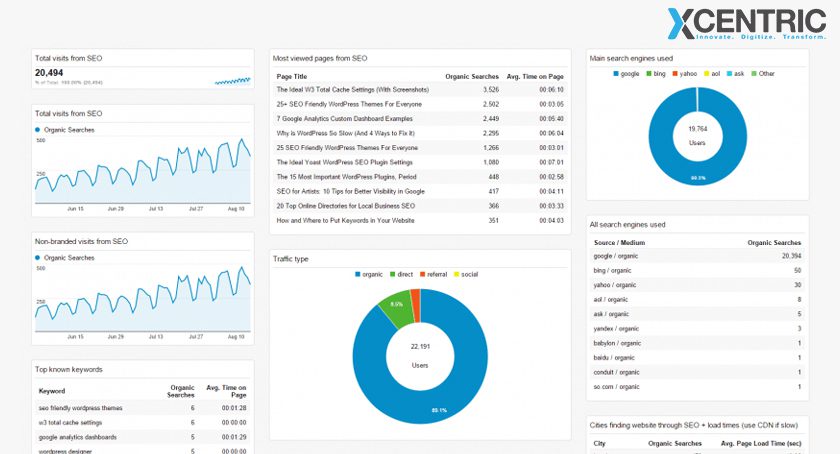Select the 'google / organic' source row
Image resolution: width=840 pixels, height=454 pixels.
tap(615, 256)
